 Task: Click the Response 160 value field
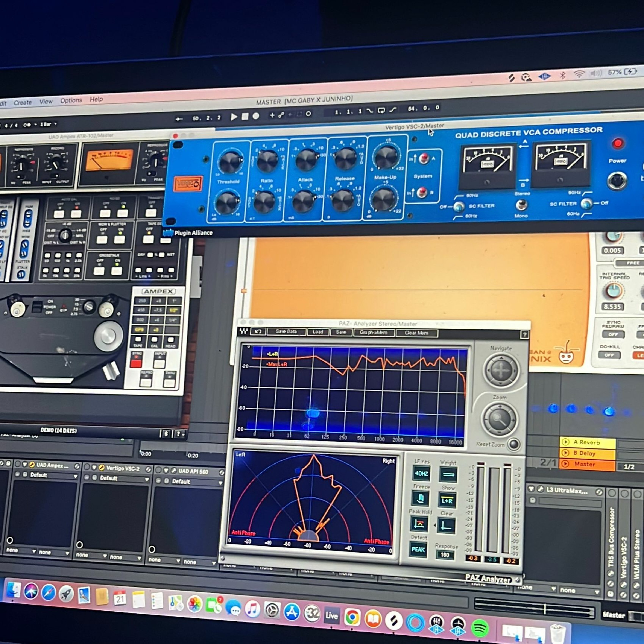(x=445, y=555)
